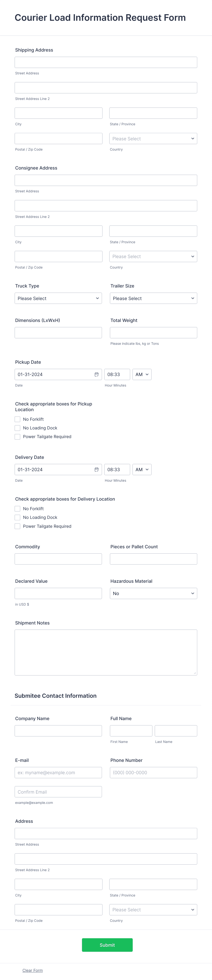Image resolution: width=212 pixels, height=980 pixels.
Task: Click the Total Weight field
Action: (x=153, y=332)
